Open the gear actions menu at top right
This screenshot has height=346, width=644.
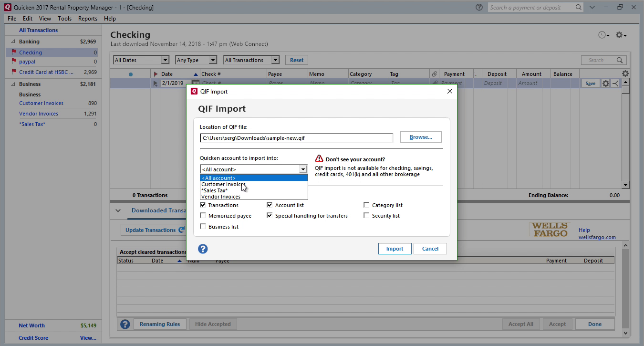(621, 35)
